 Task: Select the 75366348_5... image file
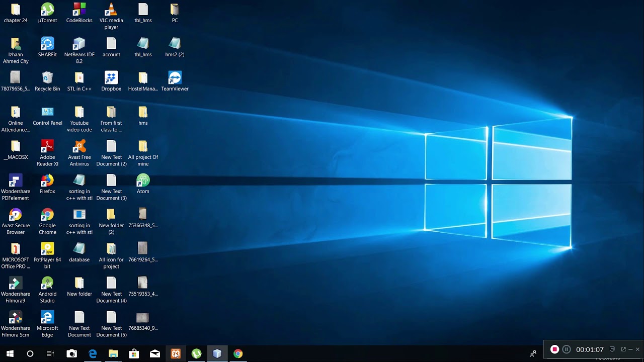[x=143, y=218]
